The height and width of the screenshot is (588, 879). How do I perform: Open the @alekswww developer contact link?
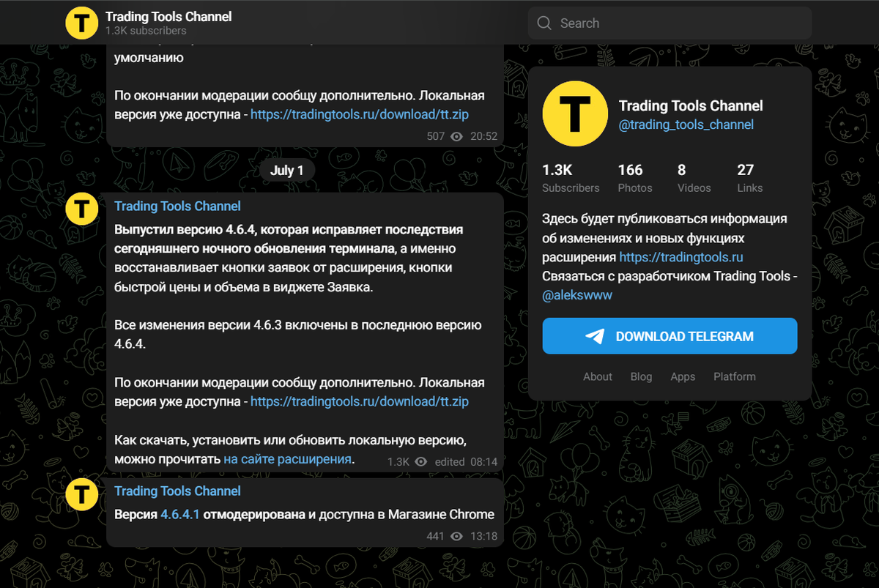tap(577, 295)
